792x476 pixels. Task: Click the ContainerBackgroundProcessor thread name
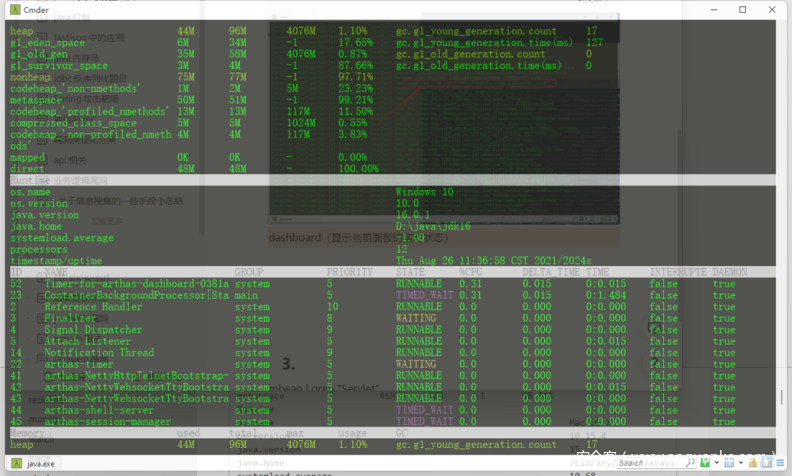136,295
